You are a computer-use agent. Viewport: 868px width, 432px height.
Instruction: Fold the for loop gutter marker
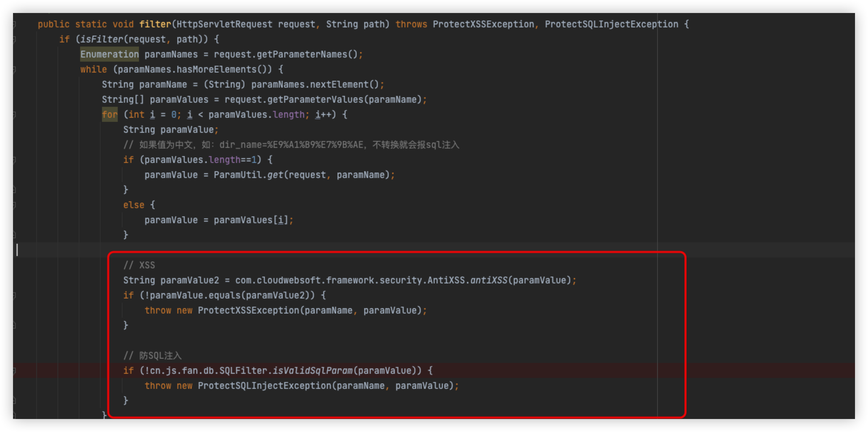(14, 115)
